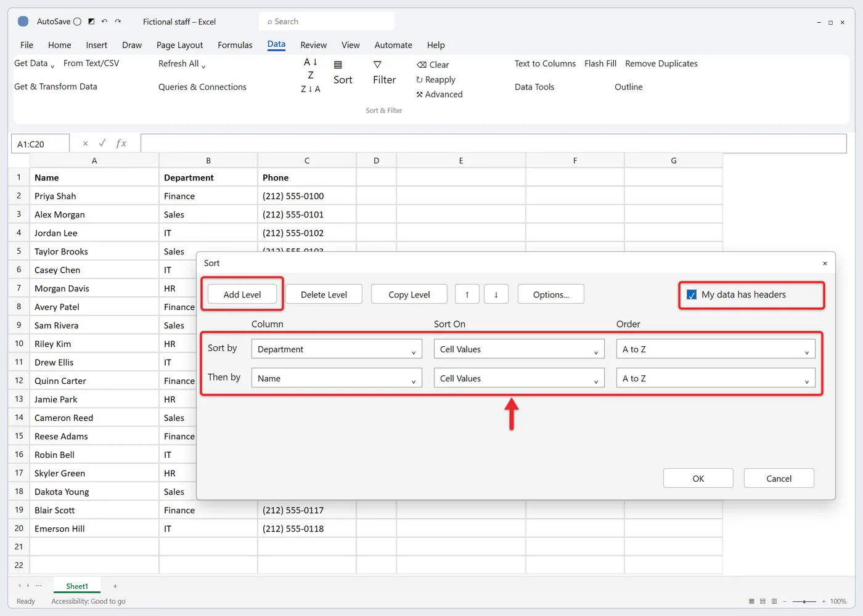Viewport: 863px width, 616px height.
Task: Click the Save icon in title bar
Action: (91, 22)
